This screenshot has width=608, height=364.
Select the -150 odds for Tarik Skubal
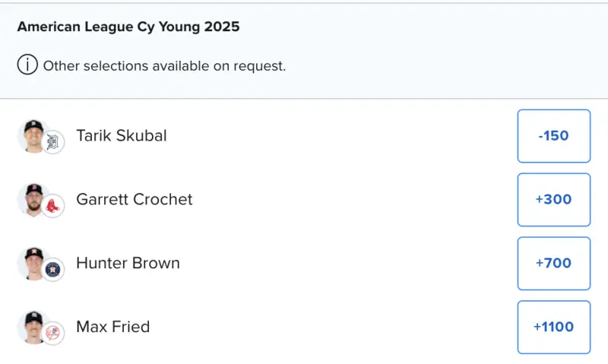coord(553,136)
